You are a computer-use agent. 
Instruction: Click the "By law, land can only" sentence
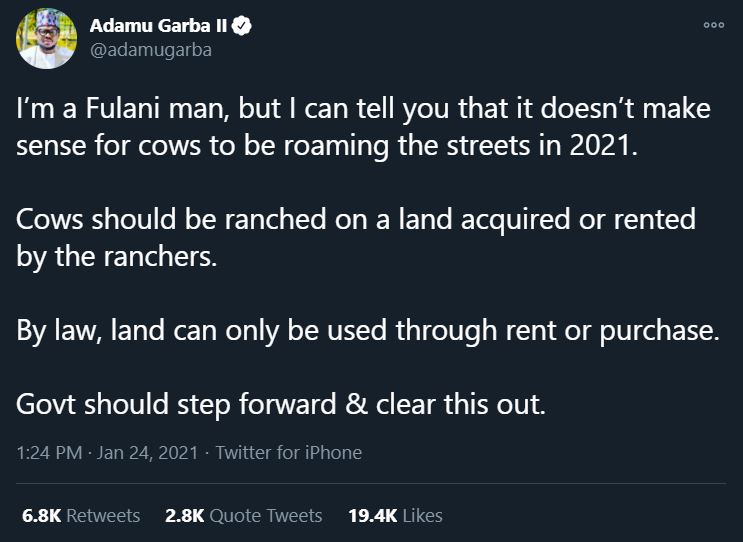368,331
